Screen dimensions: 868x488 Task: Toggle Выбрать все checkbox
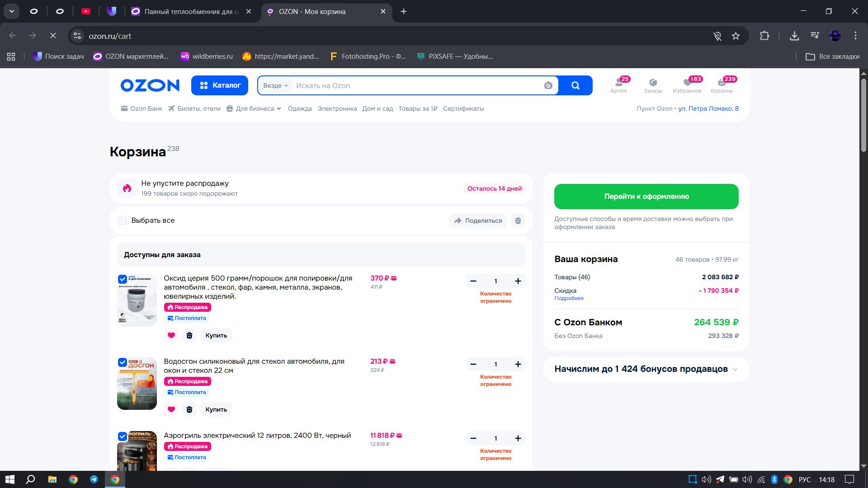pyautogui.click(x=123, y=221)
